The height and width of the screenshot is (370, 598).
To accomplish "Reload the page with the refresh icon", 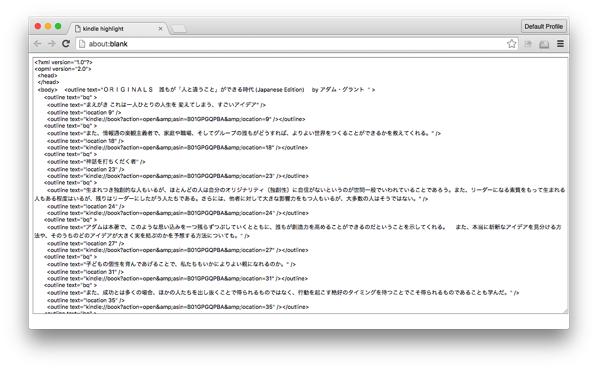I will [66, 43].
